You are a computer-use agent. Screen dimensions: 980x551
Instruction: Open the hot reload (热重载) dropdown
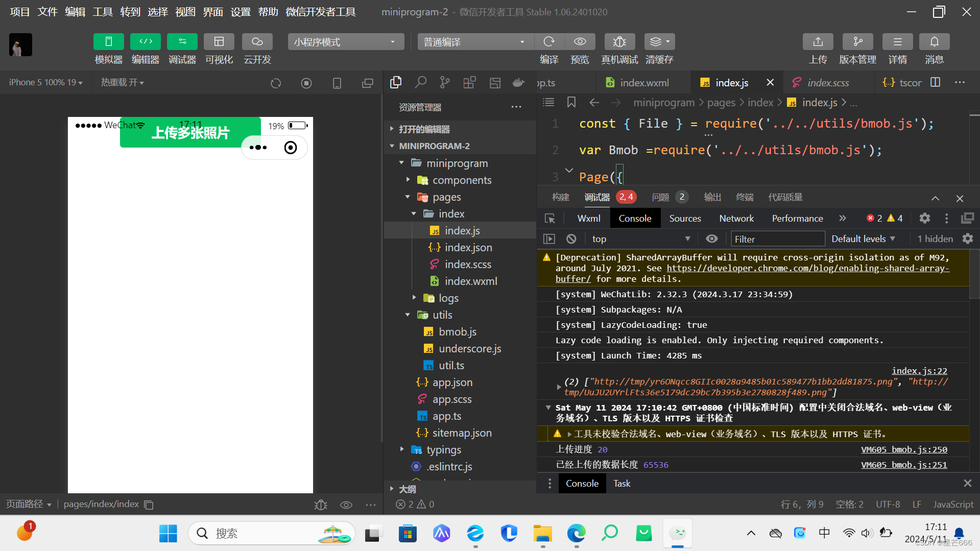(123, 82)
